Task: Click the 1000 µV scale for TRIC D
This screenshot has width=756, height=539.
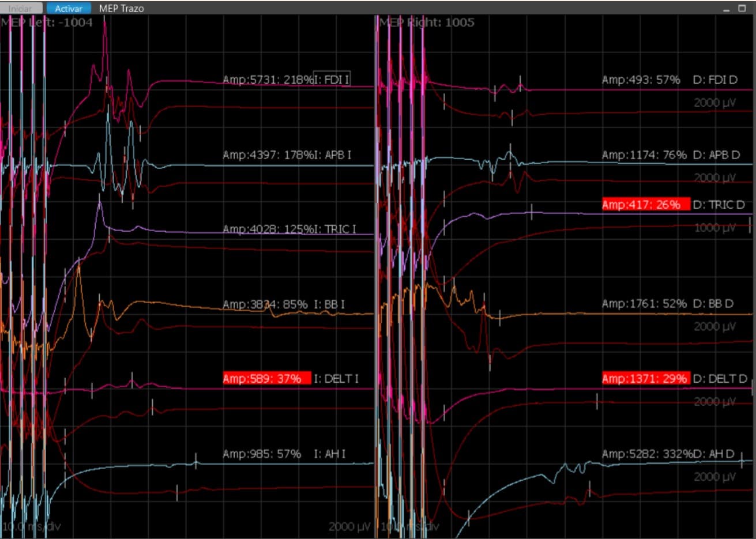Action: click(714, 228)
